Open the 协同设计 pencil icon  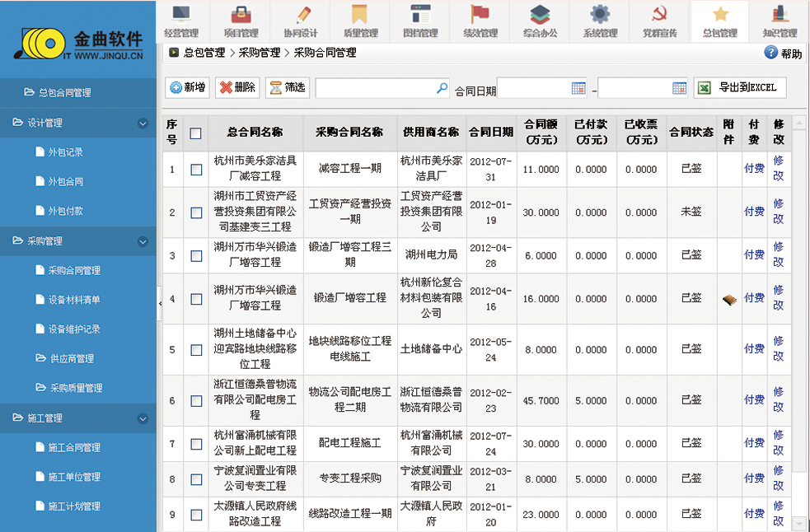click(x=301, y=15)
